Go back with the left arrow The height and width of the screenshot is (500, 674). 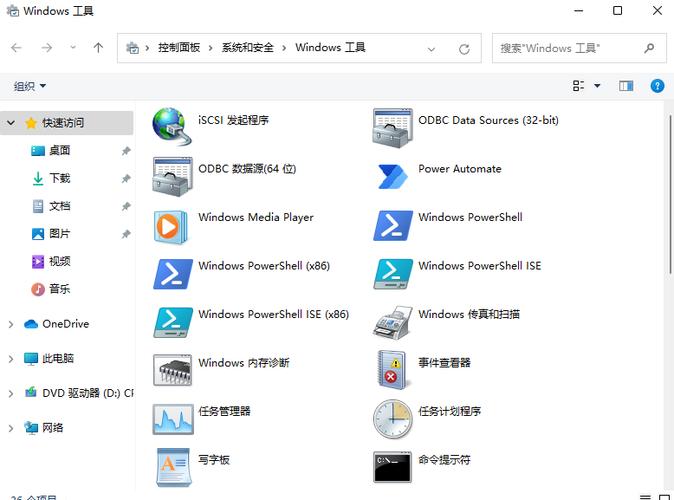tap(16, 48)
